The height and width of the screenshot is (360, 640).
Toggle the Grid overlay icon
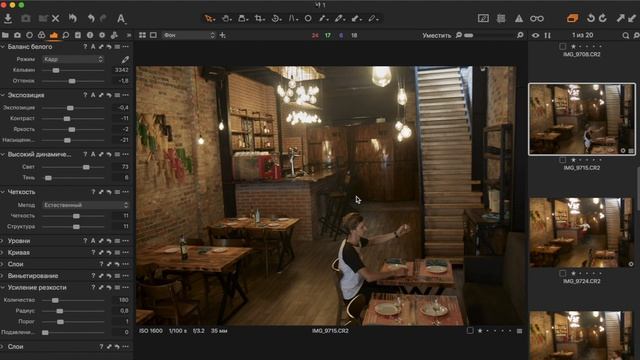pos(501,18)
